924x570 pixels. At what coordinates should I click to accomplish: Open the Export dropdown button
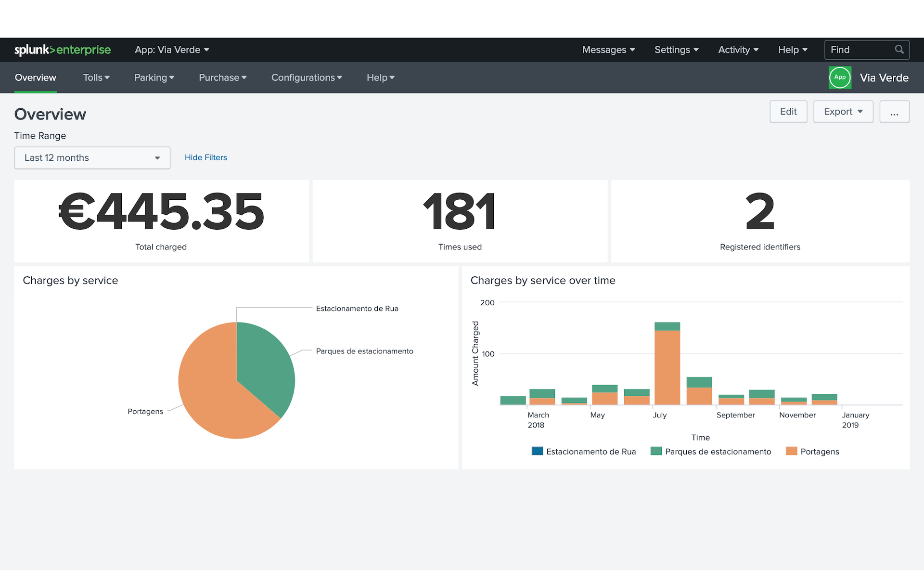coord(843,112)
